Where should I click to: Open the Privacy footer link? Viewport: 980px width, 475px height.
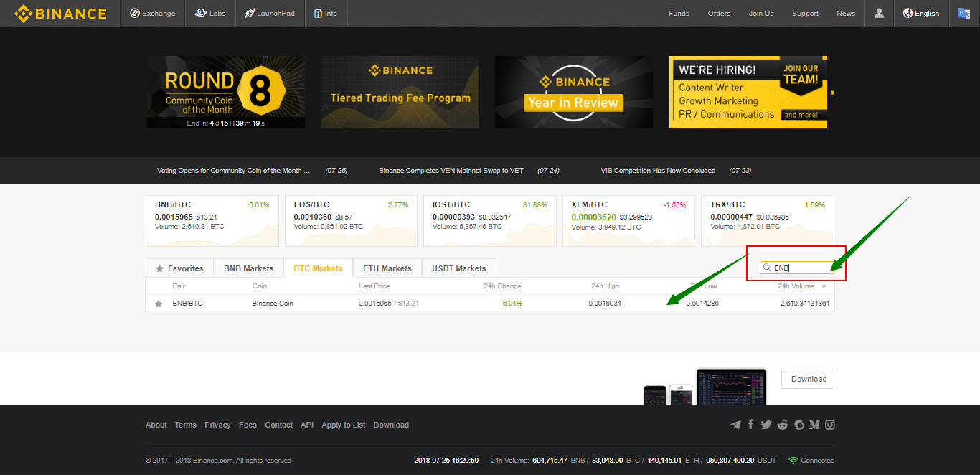(217, 425)
